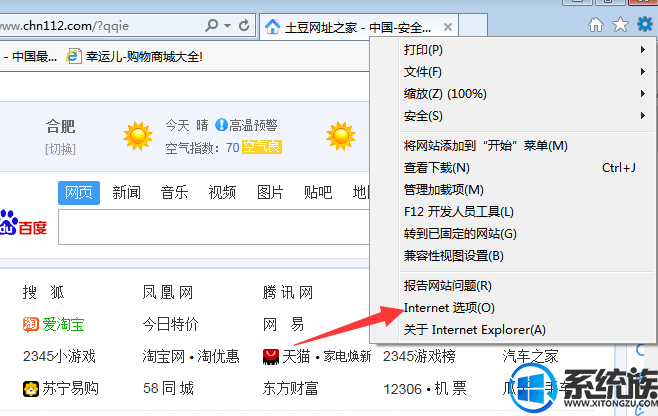Click the 空气良 air quality badge
The width and height of the screenshot is (658, 416).
point(262,147)
